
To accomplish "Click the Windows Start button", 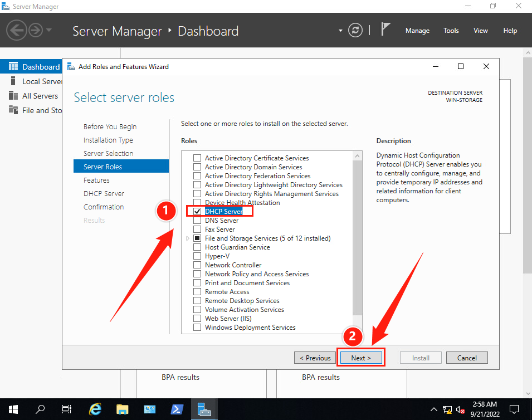I will click(x=13, y=409).
